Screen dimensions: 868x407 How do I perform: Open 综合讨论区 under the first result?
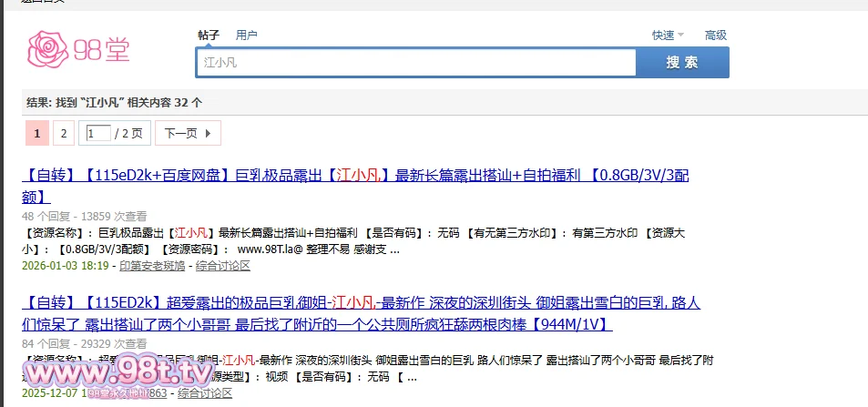223,266
